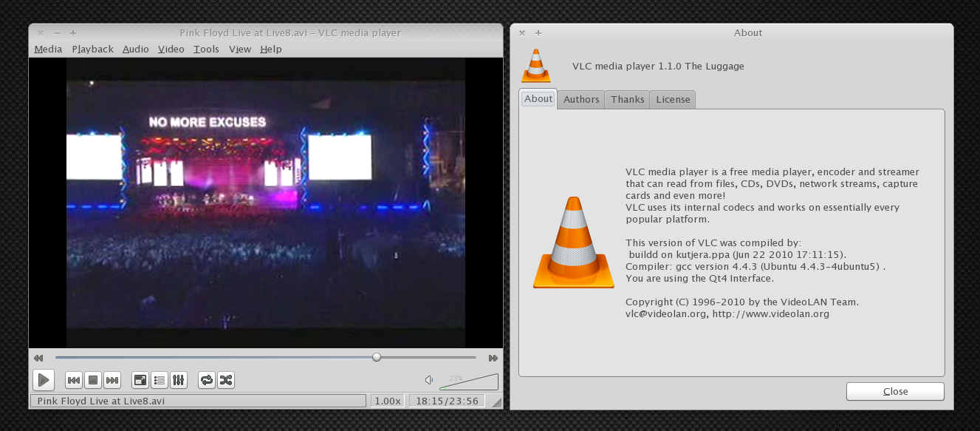Click the About dialog title text
The height and width of the screenshot is (431, 980).
coord(748,33)
